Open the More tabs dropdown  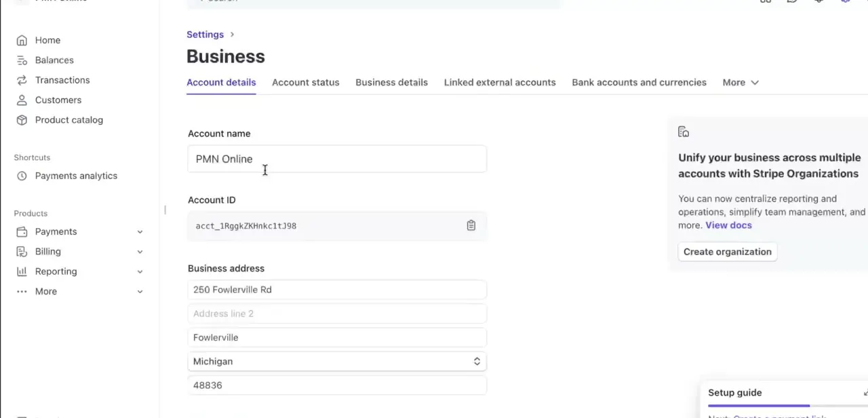[741, 82]
